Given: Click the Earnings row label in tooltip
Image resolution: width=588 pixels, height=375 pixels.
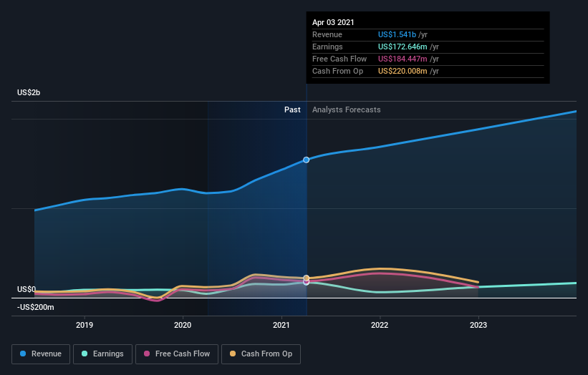Looking at the screenshot, I should click(327, 47).
